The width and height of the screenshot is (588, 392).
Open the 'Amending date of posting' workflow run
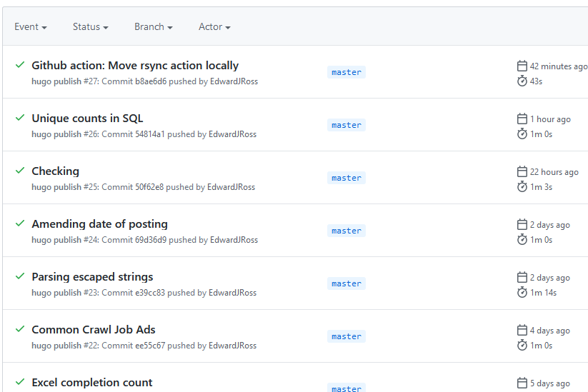click(99, 224)
